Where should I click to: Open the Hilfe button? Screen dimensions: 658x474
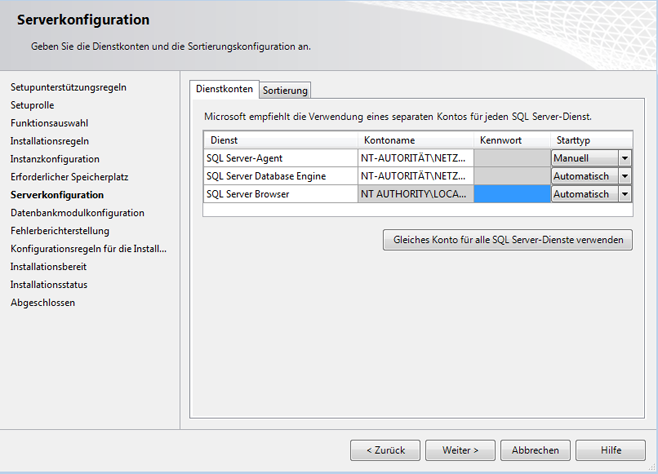point(611,450)
